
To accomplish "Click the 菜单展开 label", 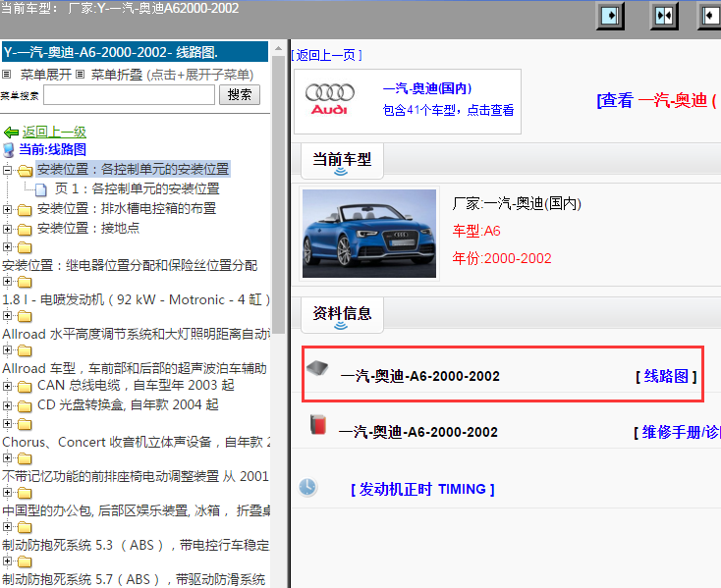I will [x=46, y=75].
